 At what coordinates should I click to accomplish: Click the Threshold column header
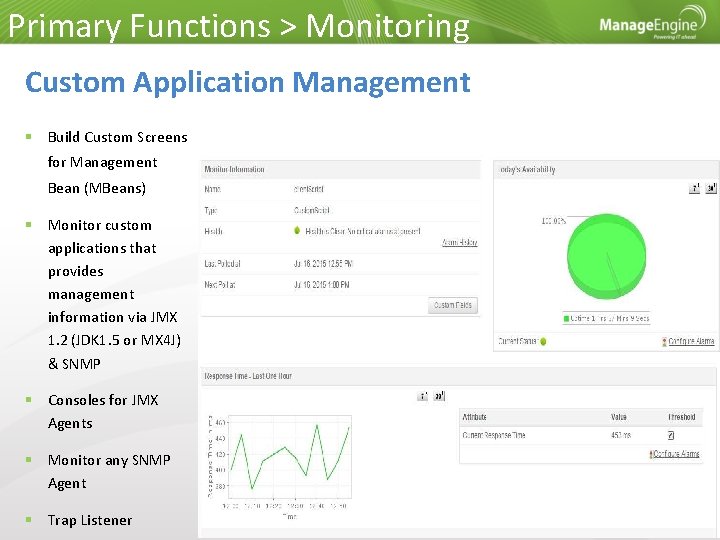coord(682,417)
